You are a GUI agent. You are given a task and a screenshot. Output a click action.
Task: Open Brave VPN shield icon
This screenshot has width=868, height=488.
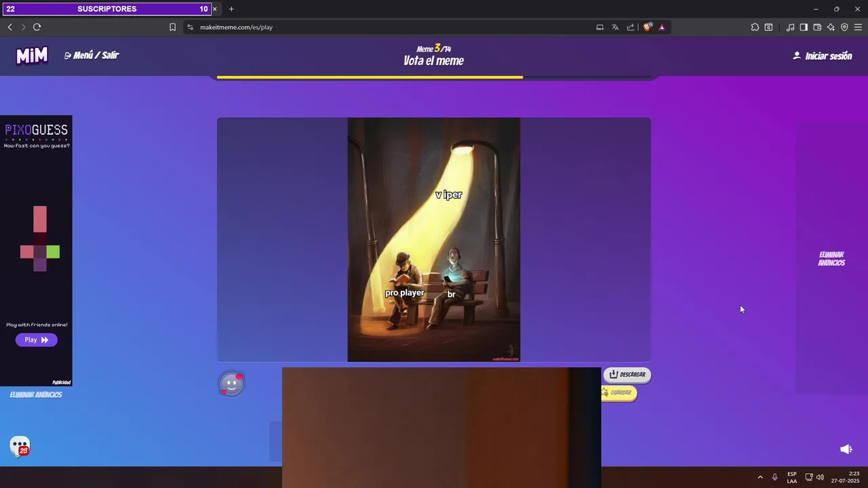(844, 27)
